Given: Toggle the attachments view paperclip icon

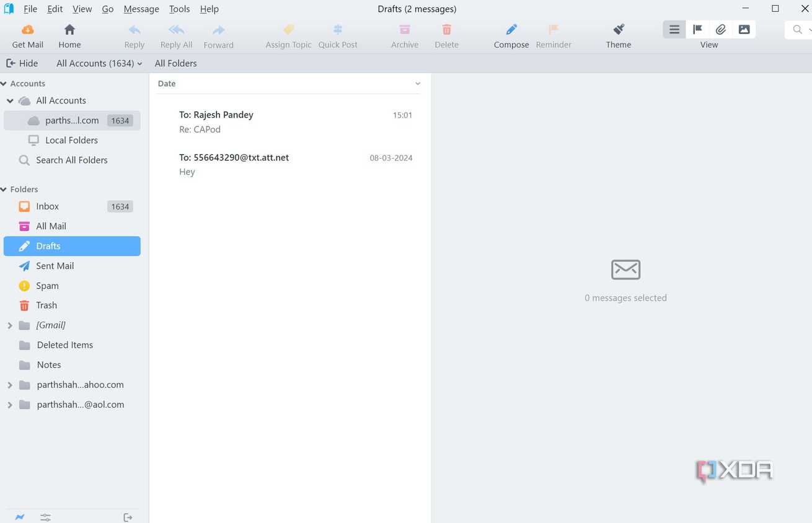Looking at the screenshot, I should click(720, 29).
